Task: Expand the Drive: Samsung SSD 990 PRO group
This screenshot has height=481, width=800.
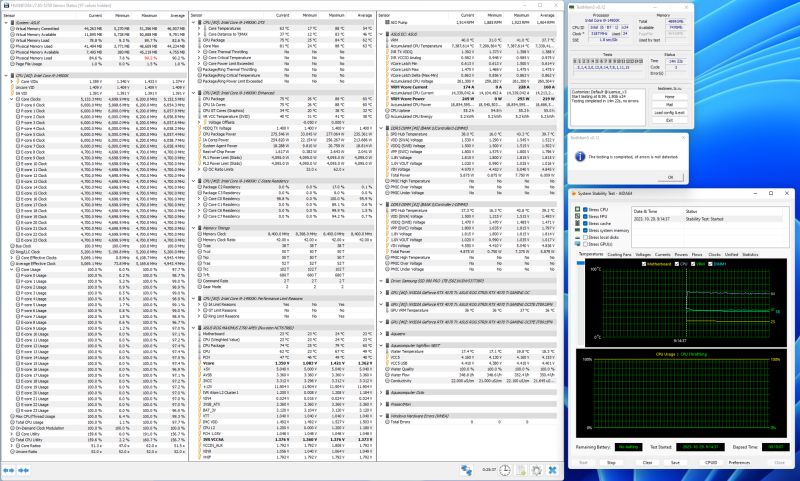Action: [x=381, y=281]
